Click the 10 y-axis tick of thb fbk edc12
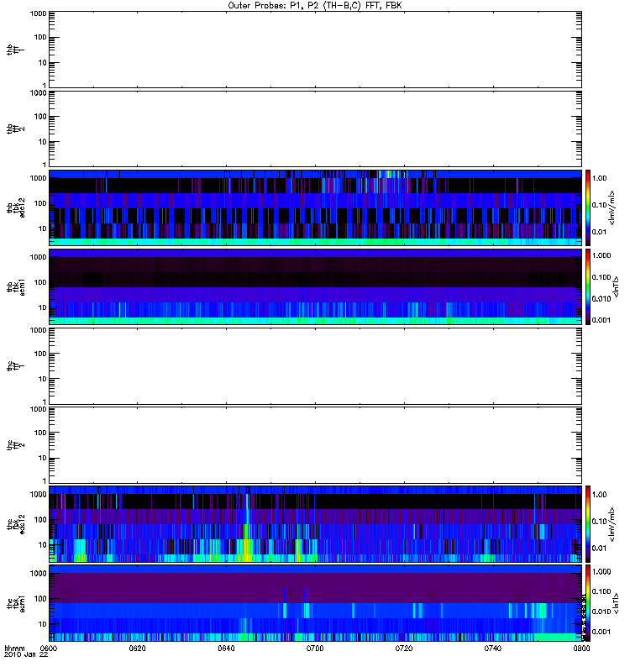Image resolution: width=630 pixels, height=672 pixels. 43,228
